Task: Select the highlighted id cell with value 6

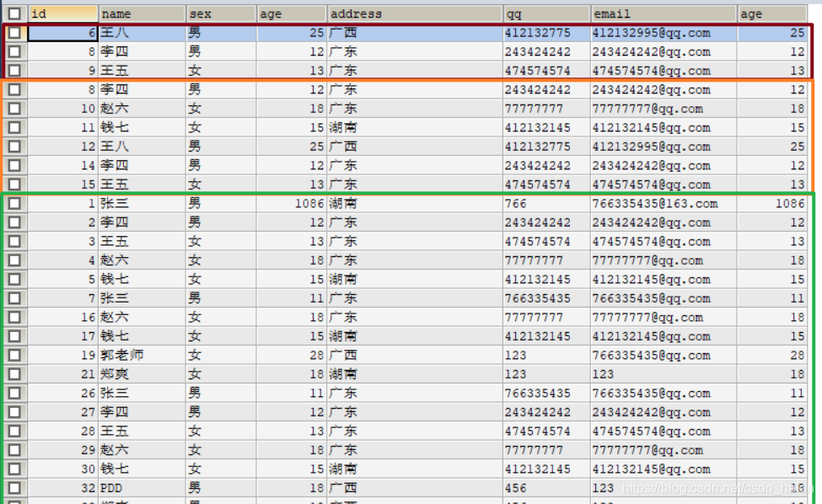Action: [x=63, y=33]
